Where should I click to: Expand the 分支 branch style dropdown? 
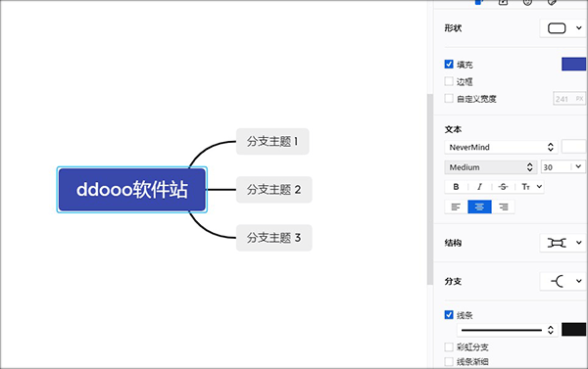[563, 281]
